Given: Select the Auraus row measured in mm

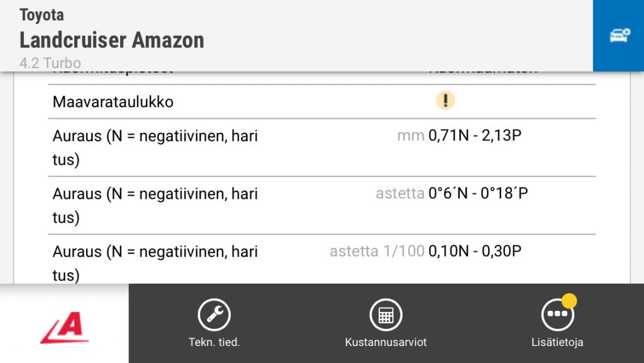Looking at the screenshot, I should pos(155,147).
